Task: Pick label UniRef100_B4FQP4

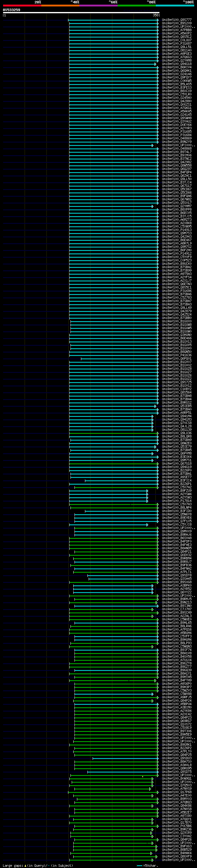Action: [x=177, y=172]
